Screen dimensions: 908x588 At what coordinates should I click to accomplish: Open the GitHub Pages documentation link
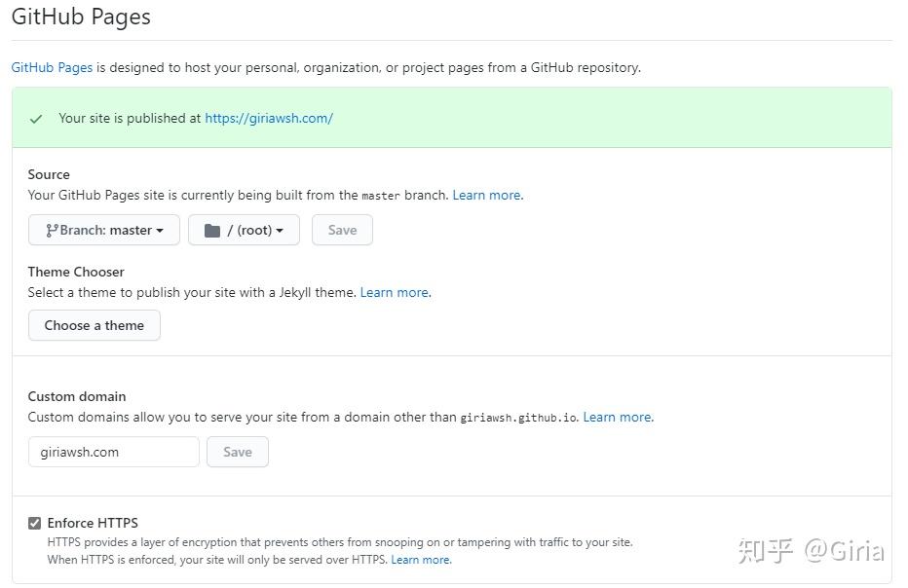pyautogui.click(x=51, y=67)
